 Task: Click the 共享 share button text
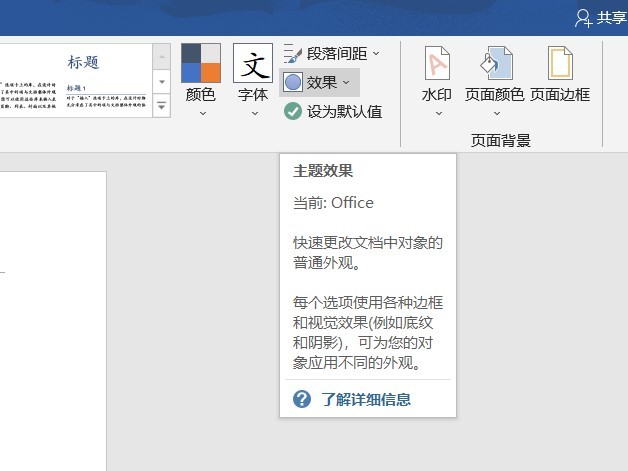(612, 18)
